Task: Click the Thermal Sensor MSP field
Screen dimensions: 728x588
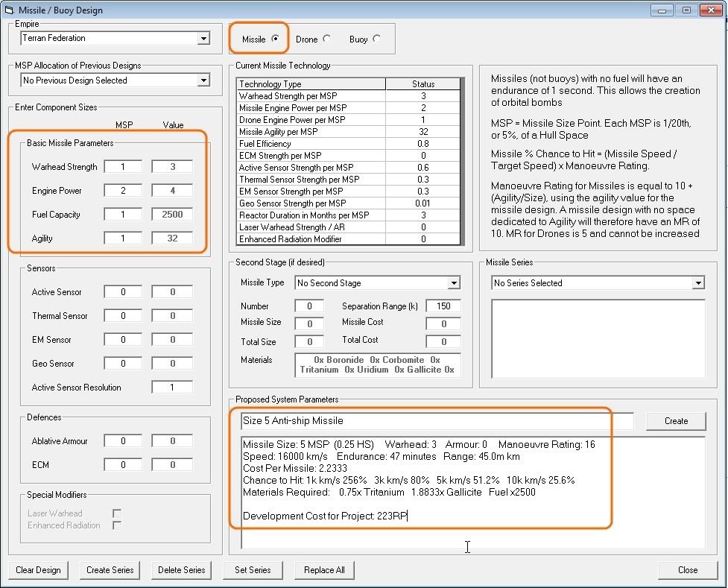Action: (x=123, y=316)
